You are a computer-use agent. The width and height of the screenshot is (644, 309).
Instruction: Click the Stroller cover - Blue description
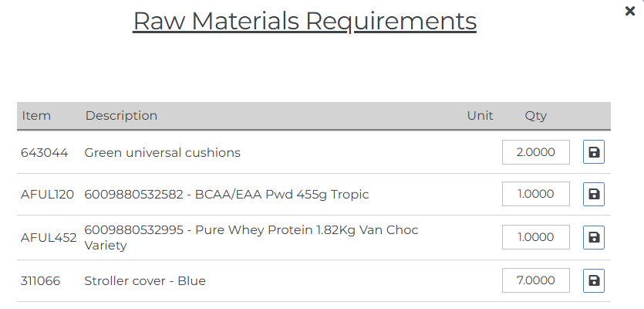145,281
